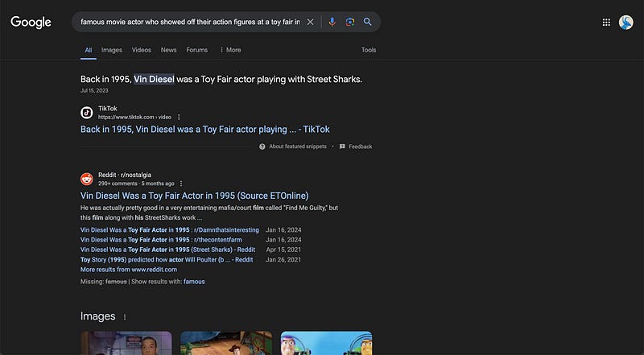
Task: Open the Woody Toy Story image thumbnail
Action: coord(226,343)
